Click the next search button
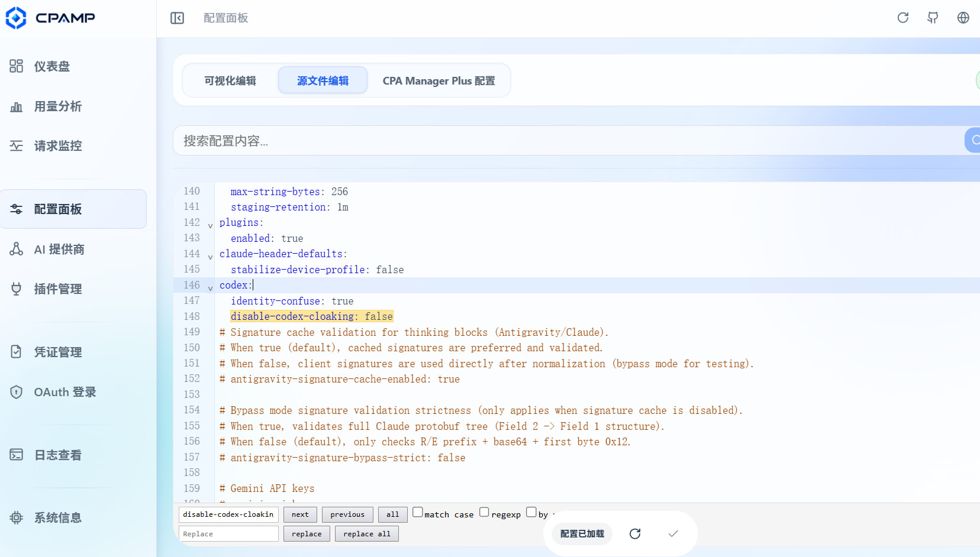This screenshot has height=557, width=980. [300, 514]
